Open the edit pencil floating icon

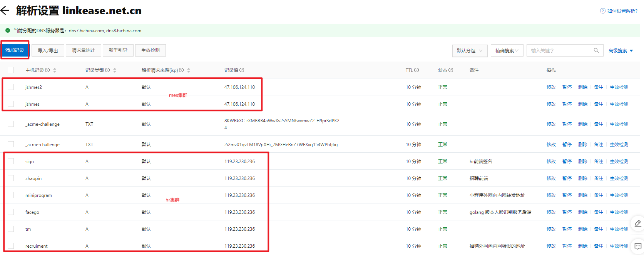[x=637, y=223]
